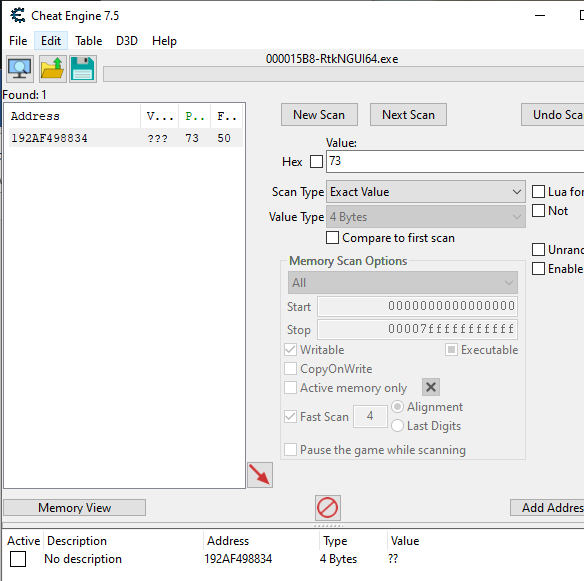Open the D3D menu
Image resolution: width=584 pixels, height=581 pixels.
(x=127, y=41)
